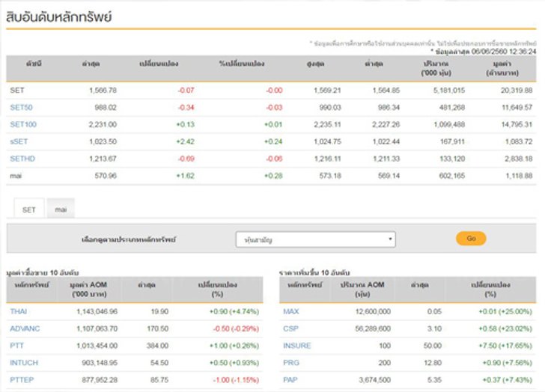Viewport: 545px width, 392px height.
Task: Select mai last value 570.96
Action: (106, 176)
